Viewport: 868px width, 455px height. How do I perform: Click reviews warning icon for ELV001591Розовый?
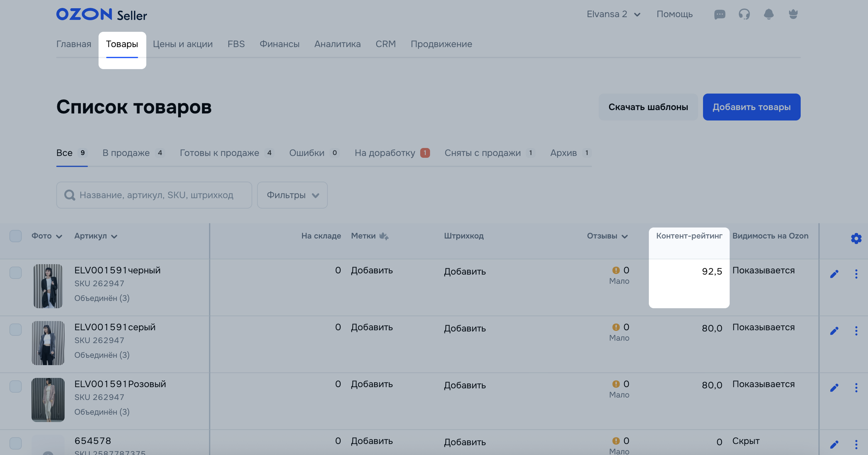616,384
